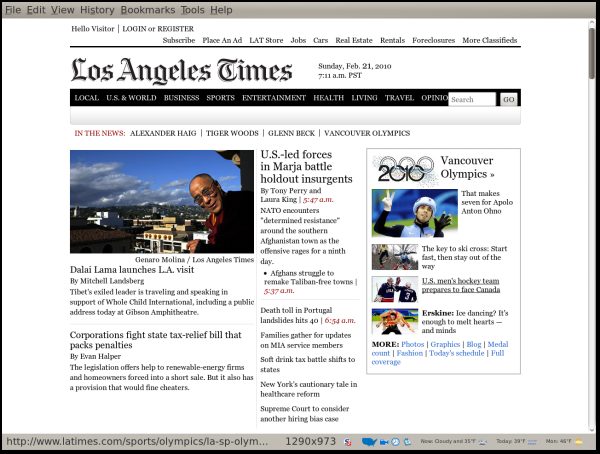Click VANCOUVER OLYMPICS in the news bar
This screenshot has height=454, width=600.
point(367,133)
